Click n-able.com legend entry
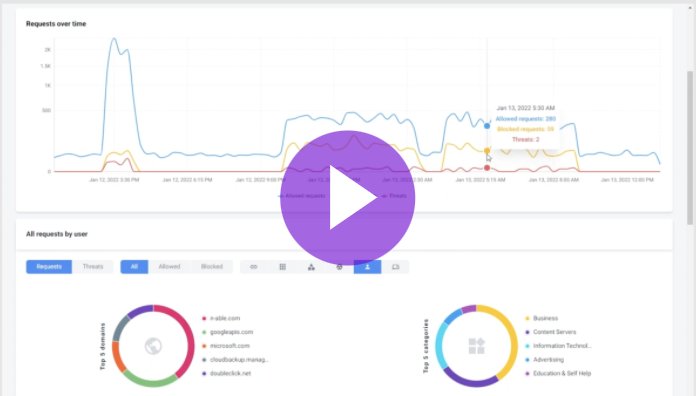The image size is (696, 396). tap(221, 318)
